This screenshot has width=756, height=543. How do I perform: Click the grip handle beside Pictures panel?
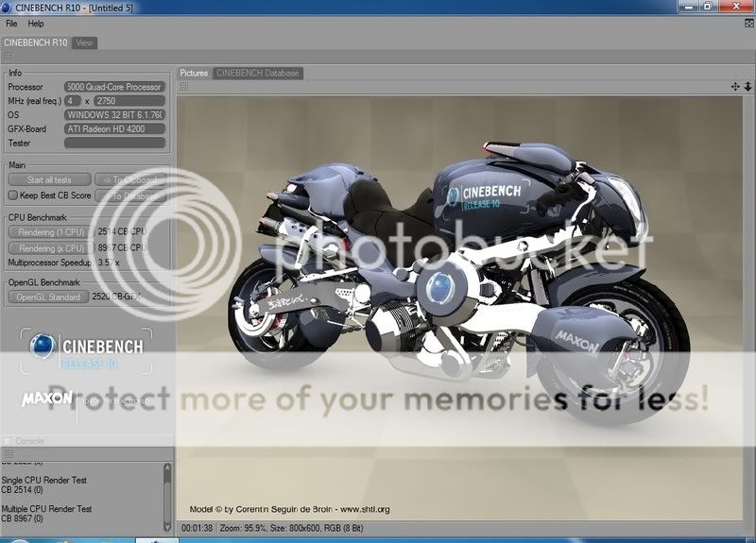[183, 87]
